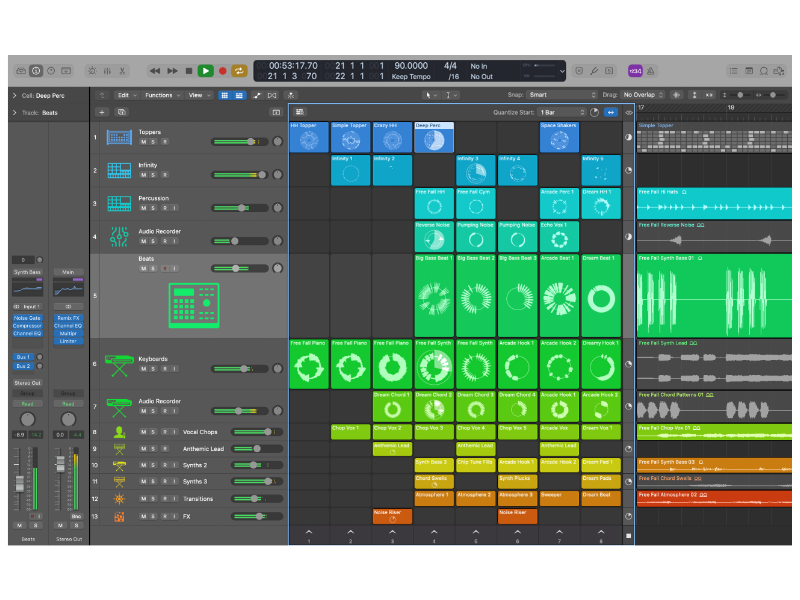Open the Remix FX plug-in slot
The height and width of the screenshot is (600, 800).
click(x=68, y=318)
